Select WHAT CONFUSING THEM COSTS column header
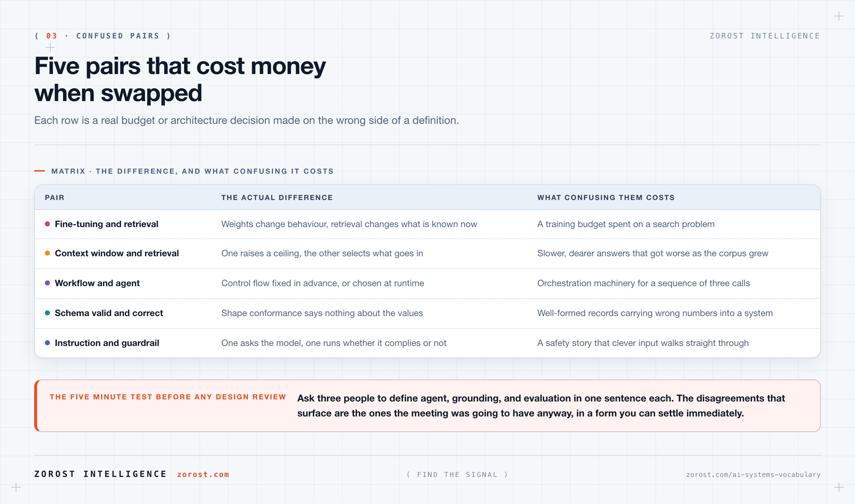855x504 pixels. 606,198
